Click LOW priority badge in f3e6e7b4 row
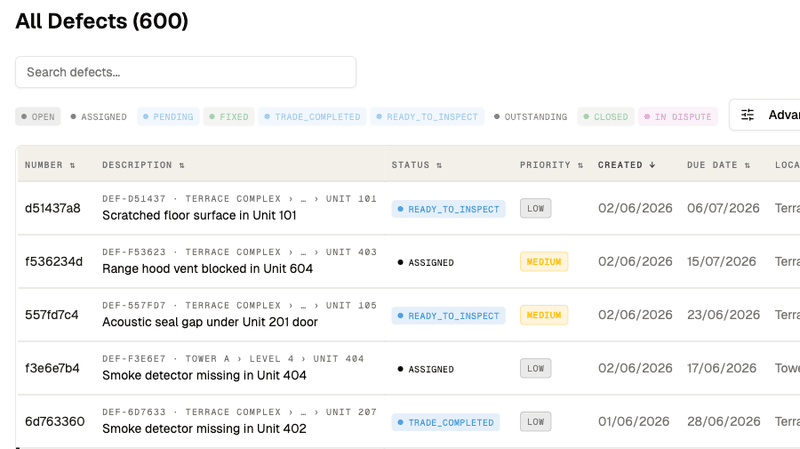Screen dimensions: 800x449 click(x=536, y=368)
